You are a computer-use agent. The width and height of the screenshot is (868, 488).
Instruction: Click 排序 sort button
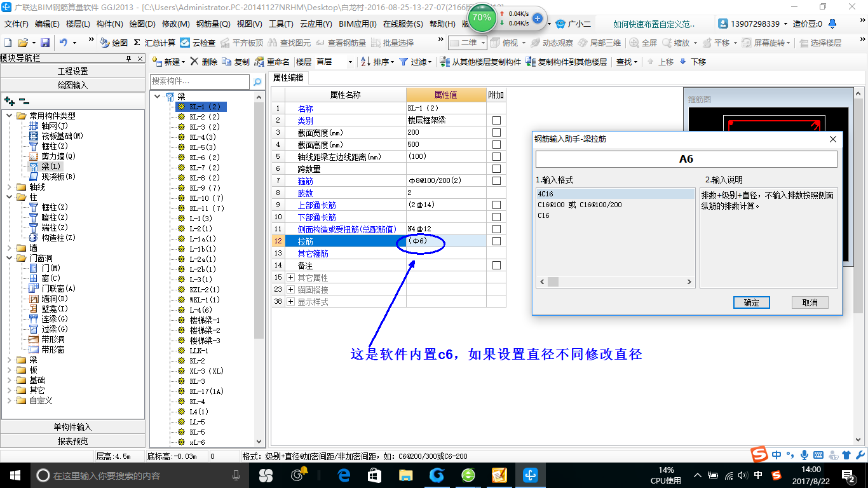[x=377, y=62]
